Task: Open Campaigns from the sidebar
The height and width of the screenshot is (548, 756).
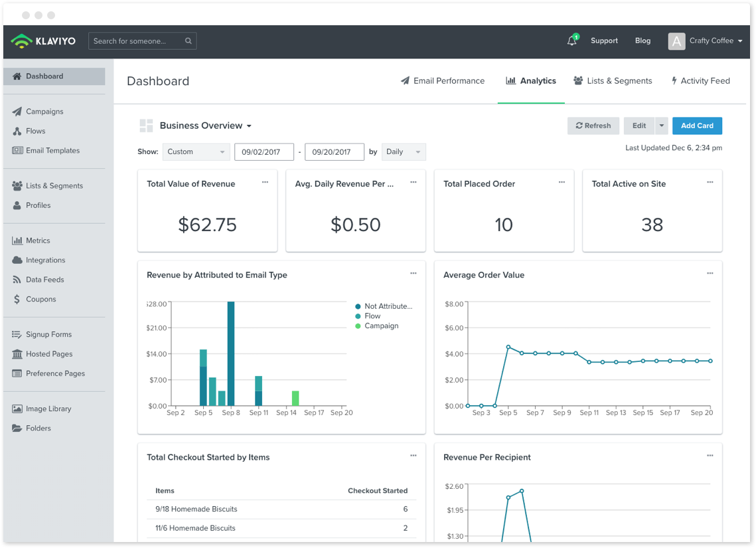Action: [x=44, y=112]
